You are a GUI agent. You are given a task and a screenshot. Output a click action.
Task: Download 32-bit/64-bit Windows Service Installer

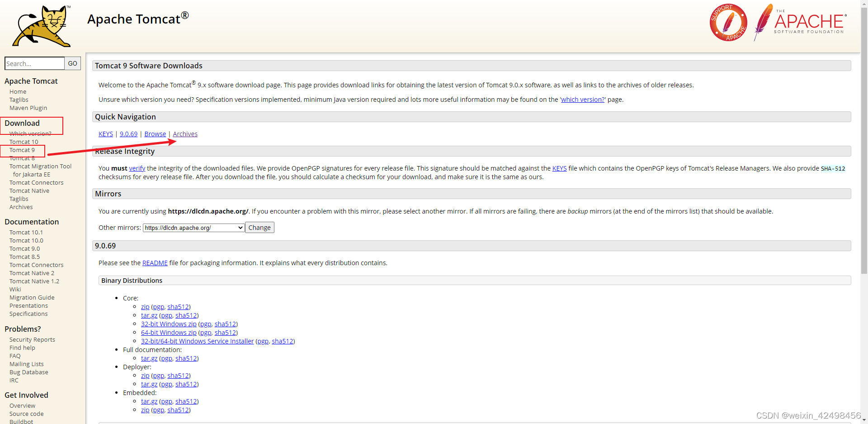coord(197,341)
